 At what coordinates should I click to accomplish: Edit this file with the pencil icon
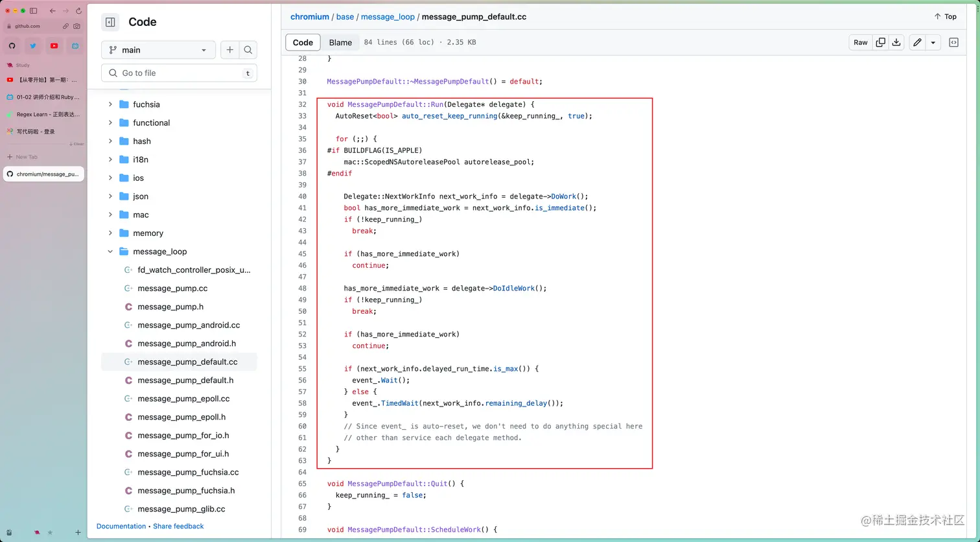click(x=917, y=42)
